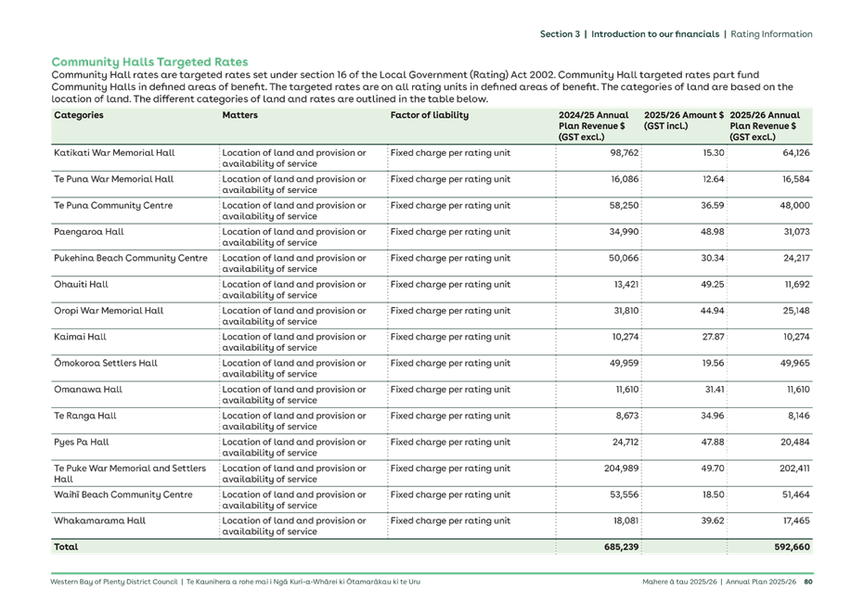Viewport: 864px width, 616px height.
Task: Select the Paengaroa Hall category cell
Action: pyautogui.click(x=93, y=233)
